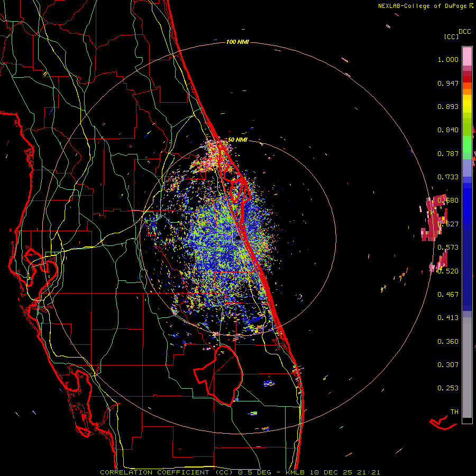Click the 0.413 scale value
Screen dimensions: 476x476
[x=448, y=318]
